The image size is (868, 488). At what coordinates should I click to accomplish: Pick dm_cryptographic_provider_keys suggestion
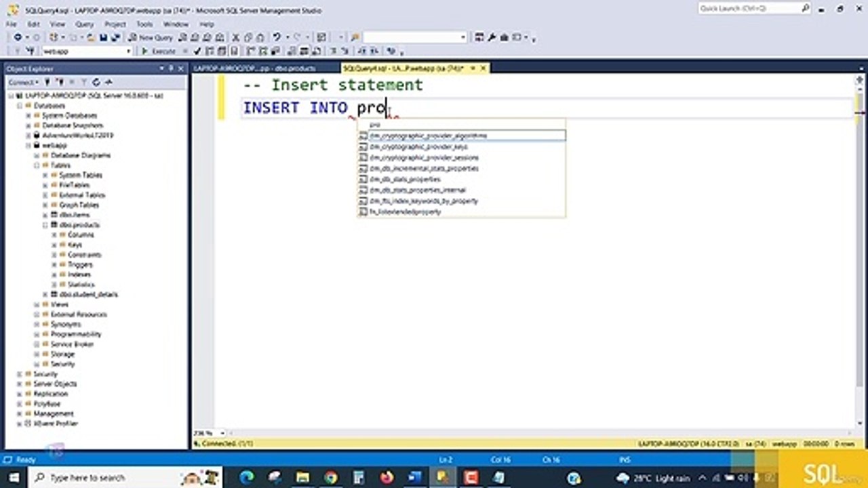(x=461, y=146)
